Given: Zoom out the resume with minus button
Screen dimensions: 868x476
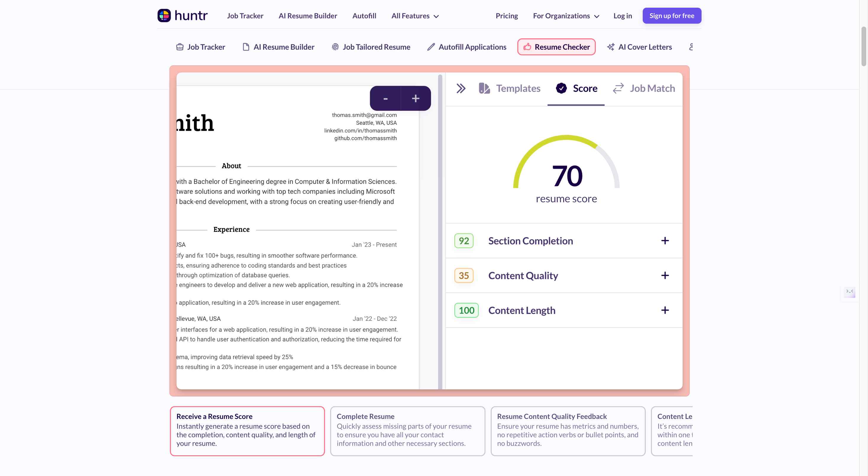Looking at the screenshot, I should [x=386, y=98].
